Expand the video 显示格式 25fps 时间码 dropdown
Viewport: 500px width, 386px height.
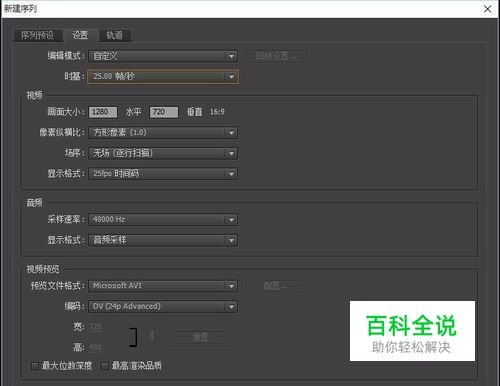pyautogui.click(x=163, y=174)
